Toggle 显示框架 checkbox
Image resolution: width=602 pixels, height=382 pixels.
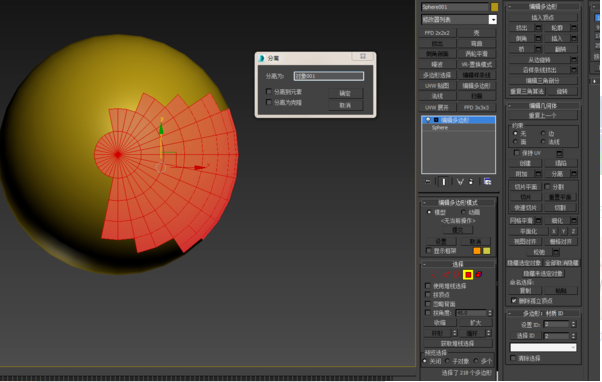click(x=428, y=251)
